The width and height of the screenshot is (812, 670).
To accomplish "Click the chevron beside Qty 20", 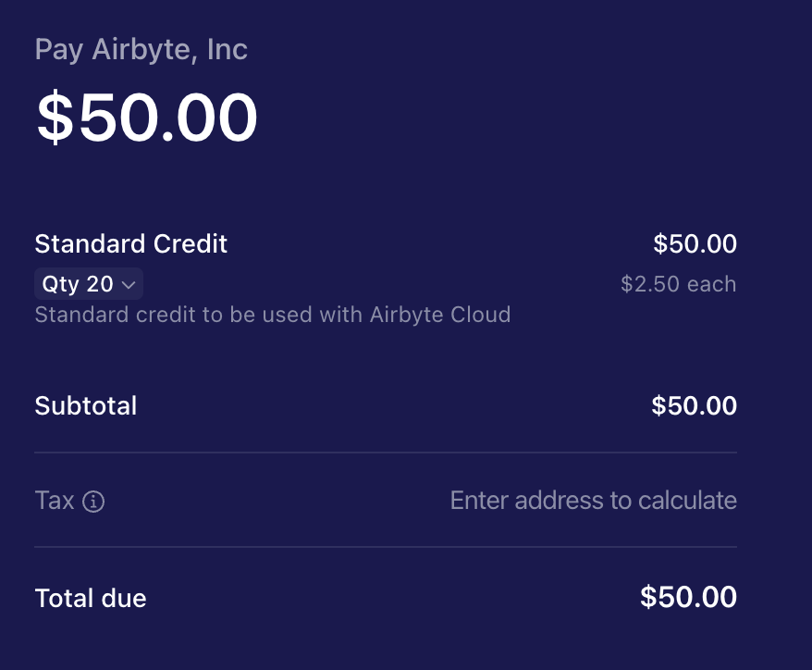I will (128, 284).
